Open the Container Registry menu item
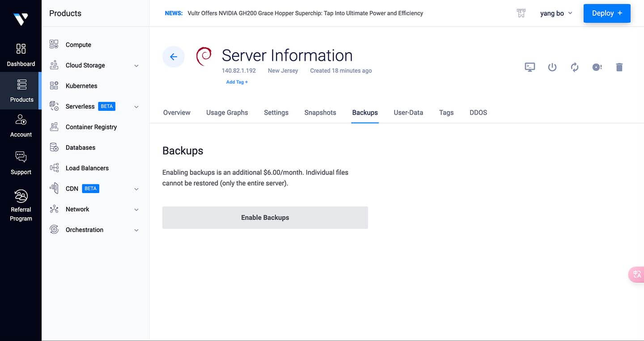The height and width of the screenshot is (341, 644). click(x=91, y=127)
